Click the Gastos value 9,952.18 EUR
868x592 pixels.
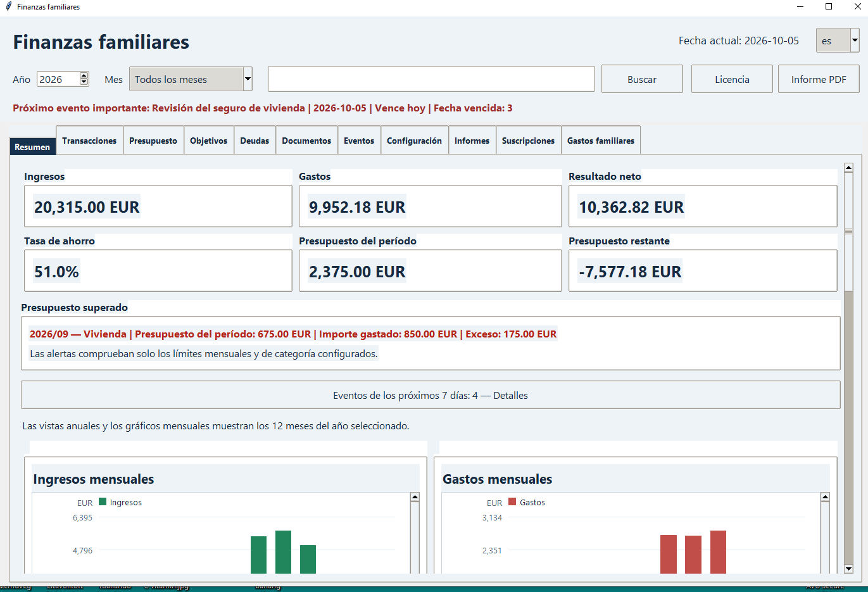357,207
